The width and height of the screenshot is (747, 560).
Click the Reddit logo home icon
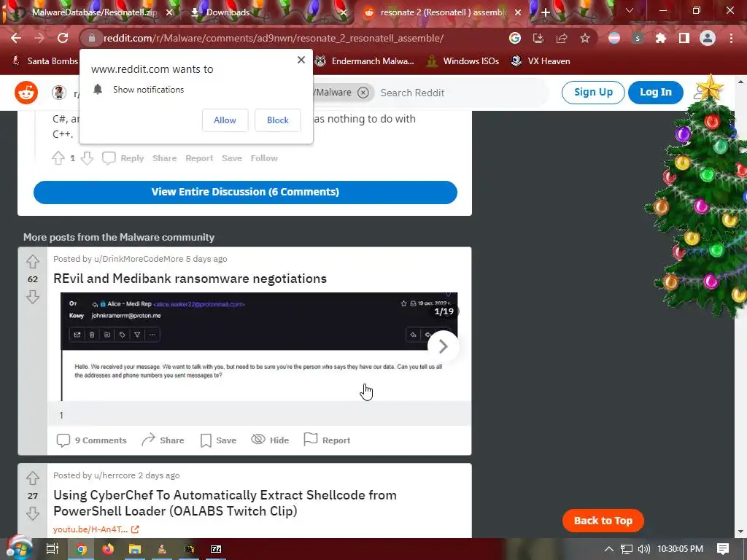point(26,93)
